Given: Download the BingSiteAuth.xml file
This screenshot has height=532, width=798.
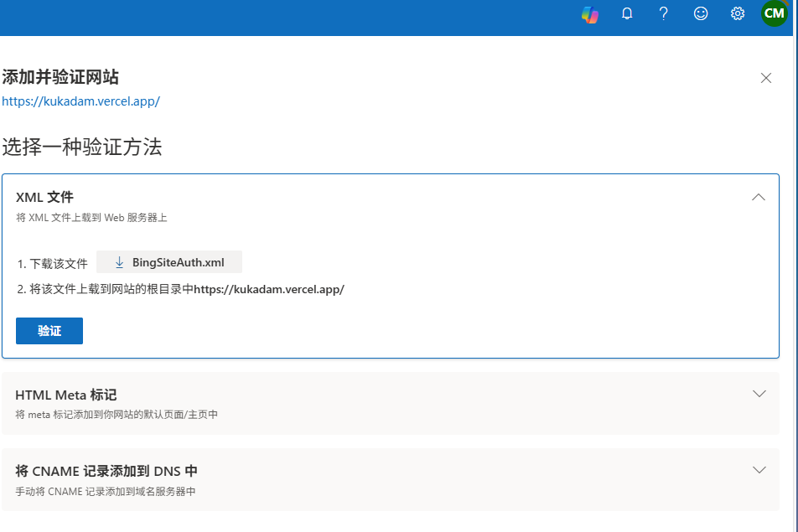Looking at the screenshot, I should coord(169,262).
